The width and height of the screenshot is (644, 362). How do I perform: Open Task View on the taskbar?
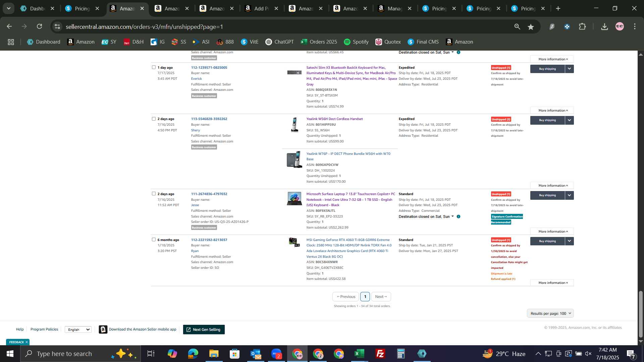tap(151, 354)
